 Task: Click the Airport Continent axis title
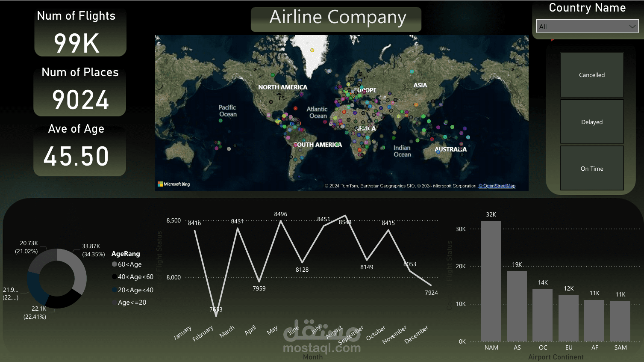click(556, 357)
